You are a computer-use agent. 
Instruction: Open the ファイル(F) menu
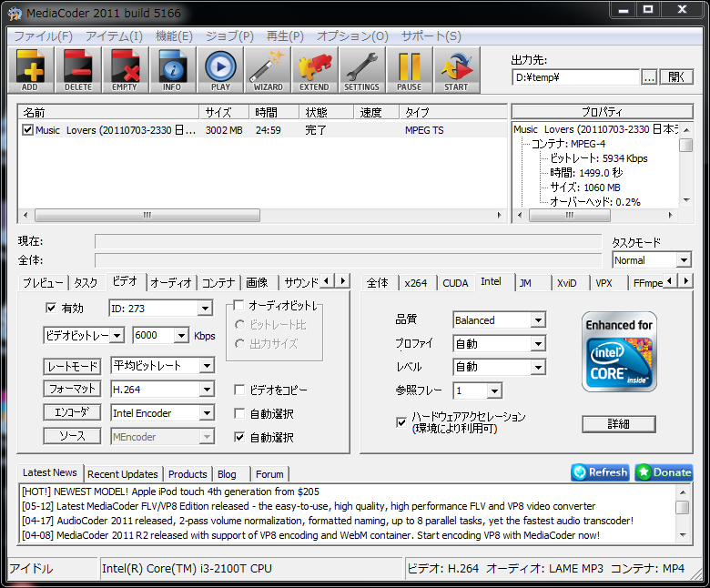[x=43, y=35]
